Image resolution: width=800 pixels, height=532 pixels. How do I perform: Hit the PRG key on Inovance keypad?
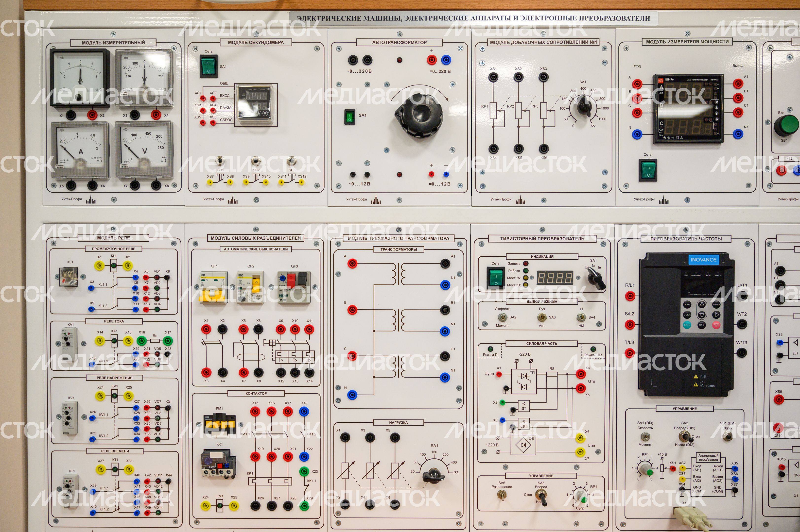(687, 305)
